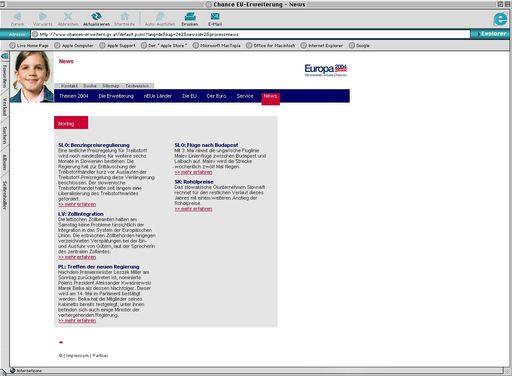This screenshot has height=376, width=512.
Task: Click the Aktualisieren refresh icon
Action: pos(96,16)
